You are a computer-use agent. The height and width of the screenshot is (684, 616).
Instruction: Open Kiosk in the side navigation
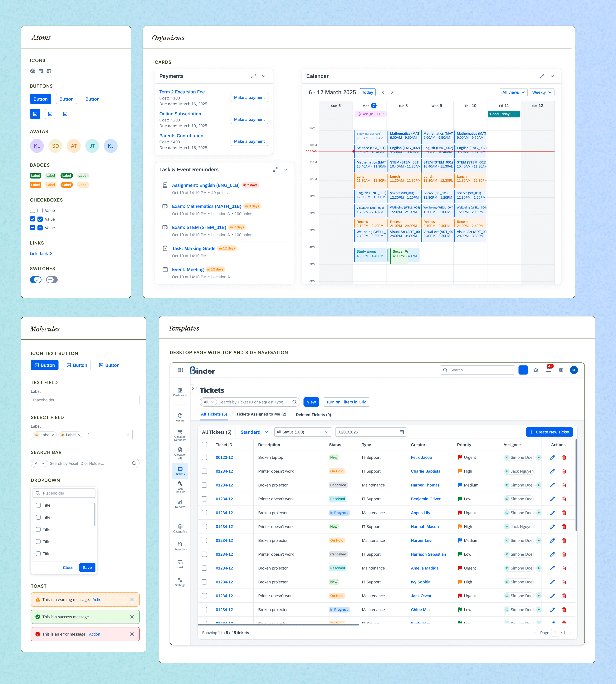[180, 564]
